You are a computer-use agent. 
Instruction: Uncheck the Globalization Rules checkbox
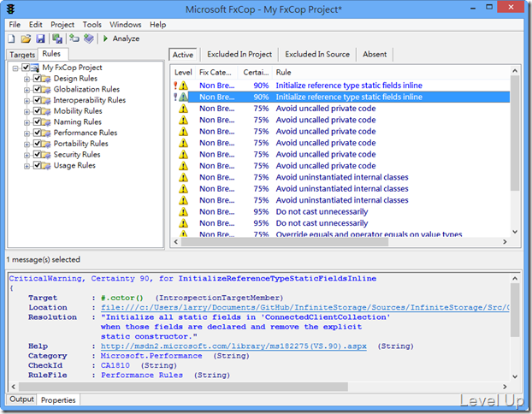[37, 89]
